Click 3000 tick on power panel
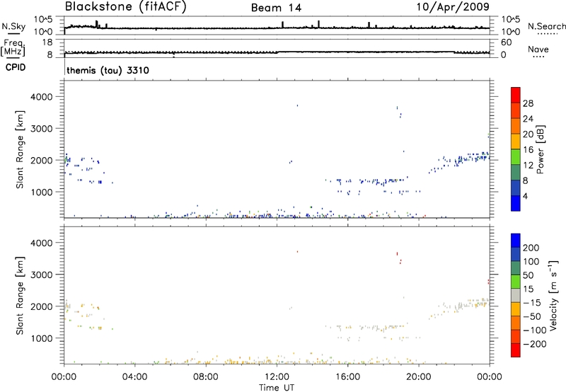 click(42, 129)
